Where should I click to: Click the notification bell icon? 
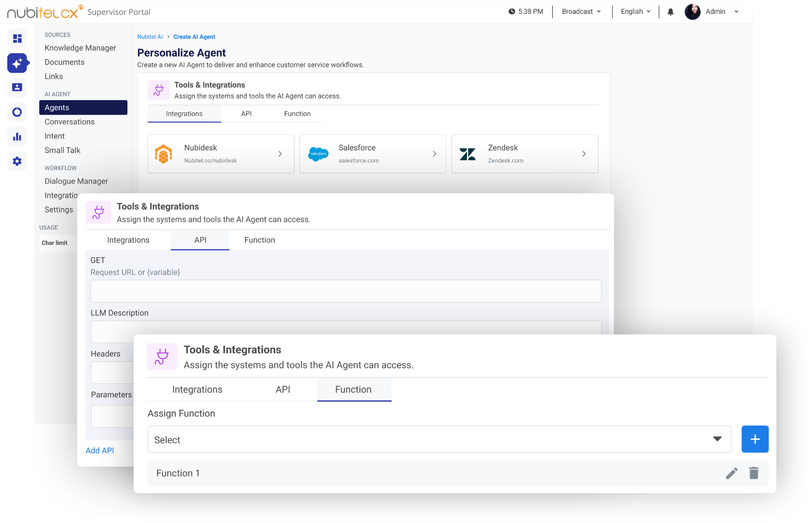[x=670, y=12]
